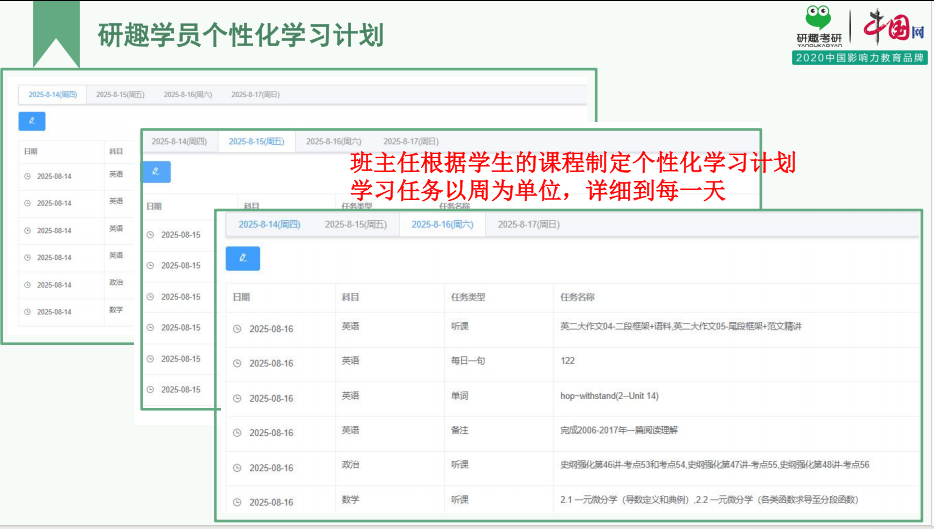
Task: Select the 2025-8-15(周五) tab in the front window
Action: [356, 225]
